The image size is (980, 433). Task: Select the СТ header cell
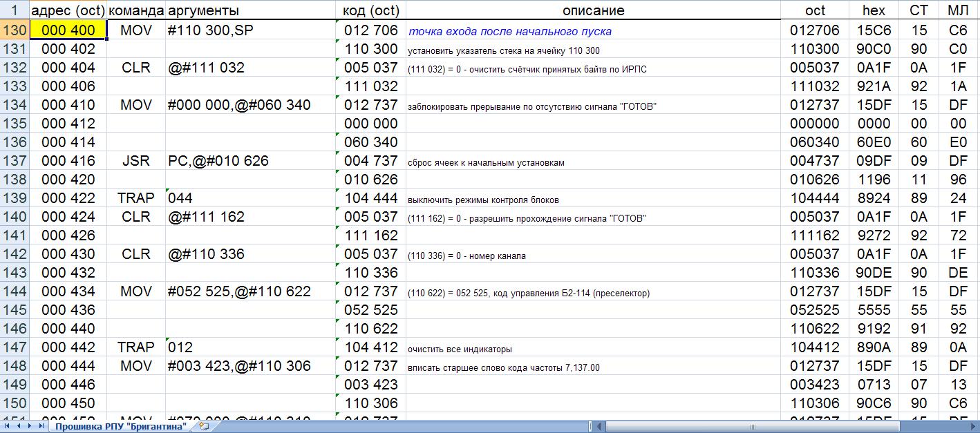click(918, 10)
